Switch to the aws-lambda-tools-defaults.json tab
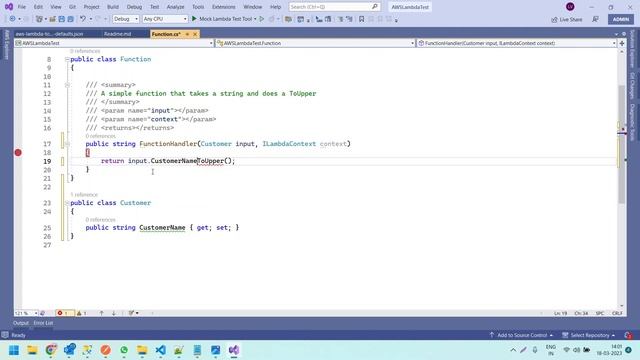 [49, 34]
